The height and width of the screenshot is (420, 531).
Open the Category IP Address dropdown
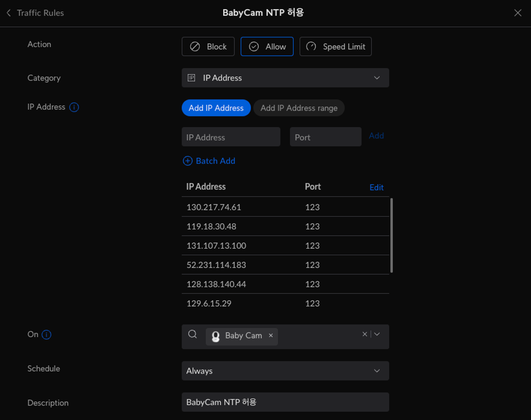(x=285, y=78)
